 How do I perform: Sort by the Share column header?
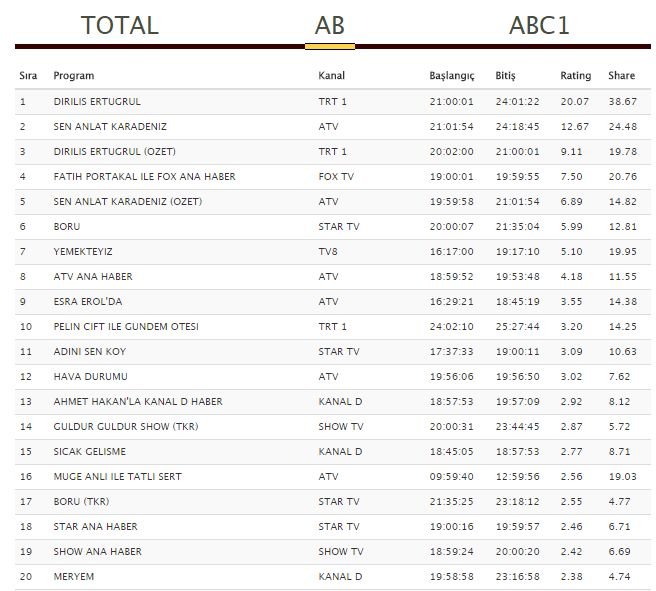coord(621,76)
